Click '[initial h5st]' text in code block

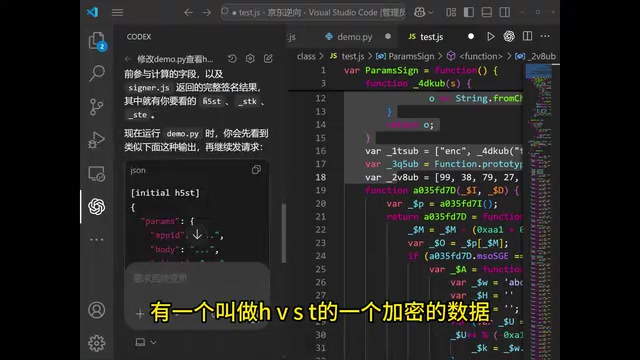tap(165, 193)
